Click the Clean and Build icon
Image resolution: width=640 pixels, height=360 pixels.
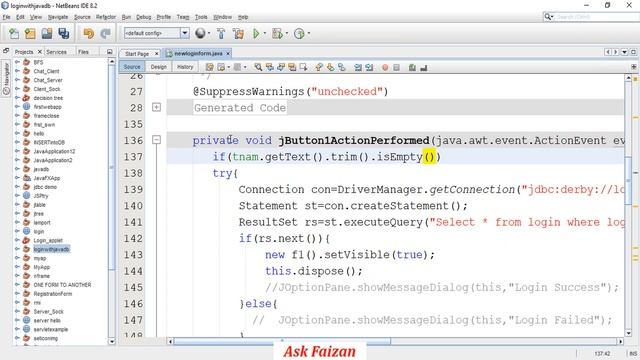238,33
